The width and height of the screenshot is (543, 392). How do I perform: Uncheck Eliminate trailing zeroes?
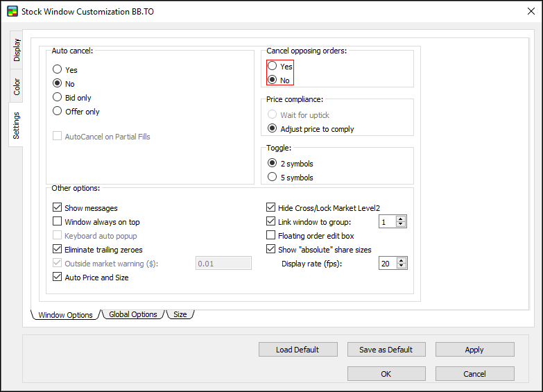coord(58,249)
